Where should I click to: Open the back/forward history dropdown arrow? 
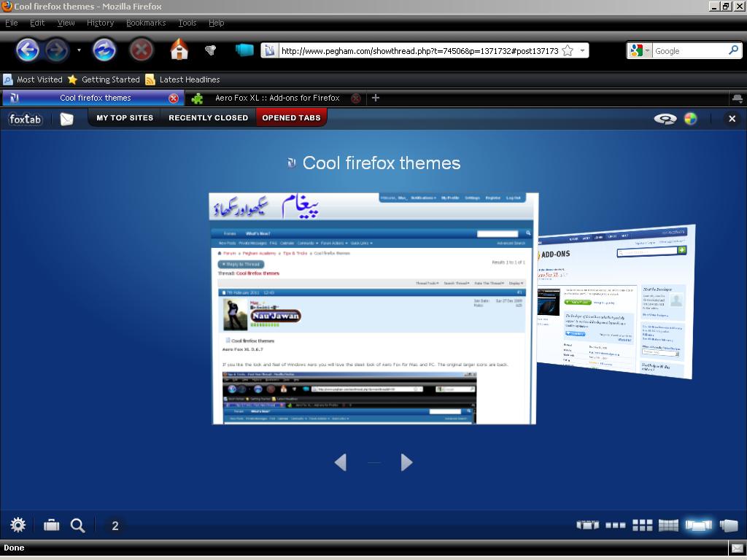point(79,50)
